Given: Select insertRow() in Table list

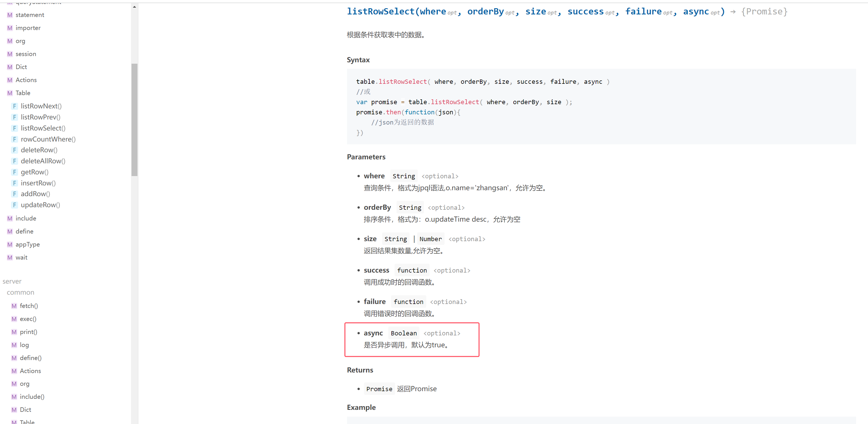Looking at the screenshot, I should 38,183.
